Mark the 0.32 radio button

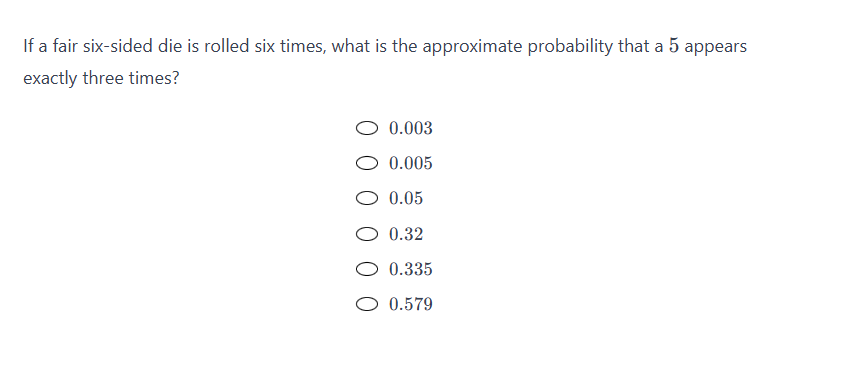coord(367,234)
